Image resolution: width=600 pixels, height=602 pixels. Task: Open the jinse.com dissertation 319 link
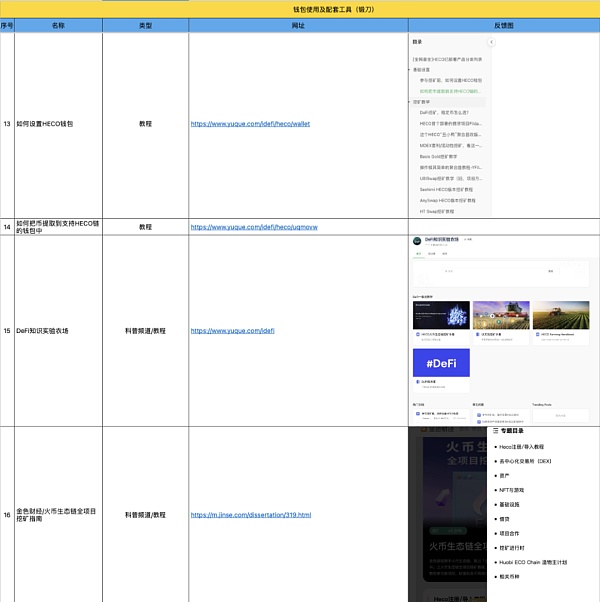251,515
